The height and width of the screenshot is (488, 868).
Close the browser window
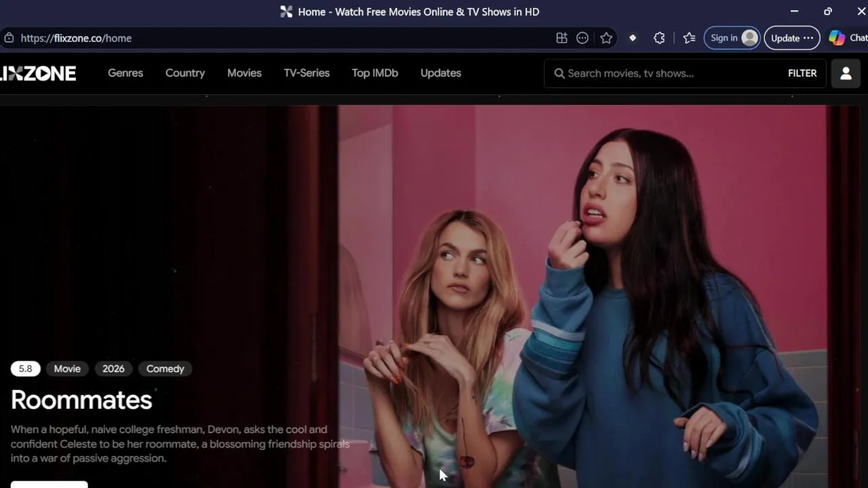(861, 12)
